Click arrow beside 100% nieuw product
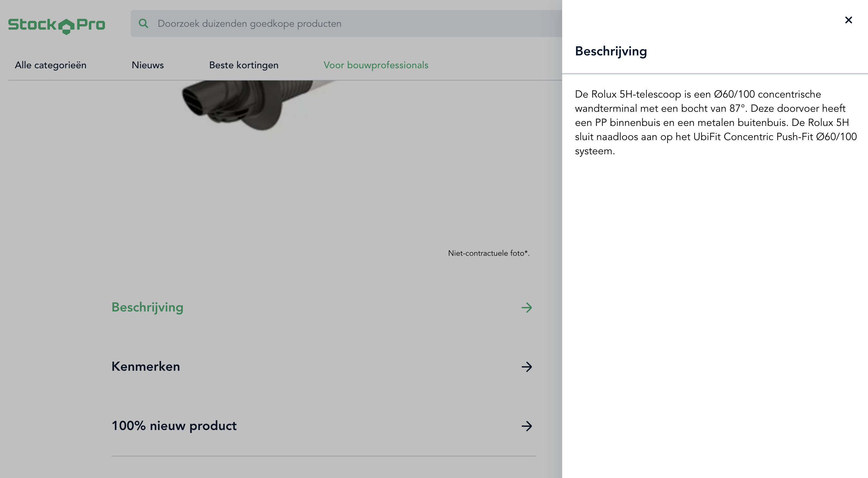This screenshot has width=868, height=478. pos(527,426)
